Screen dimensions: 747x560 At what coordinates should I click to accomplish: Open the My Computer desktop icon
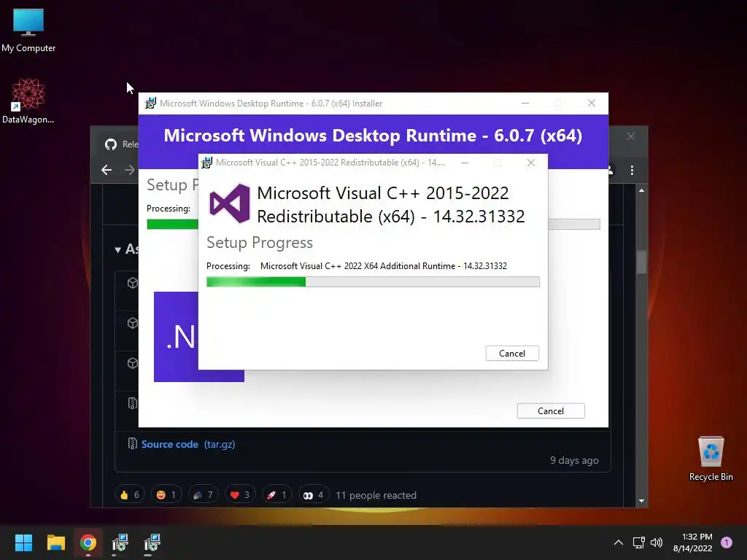[28, 31]
